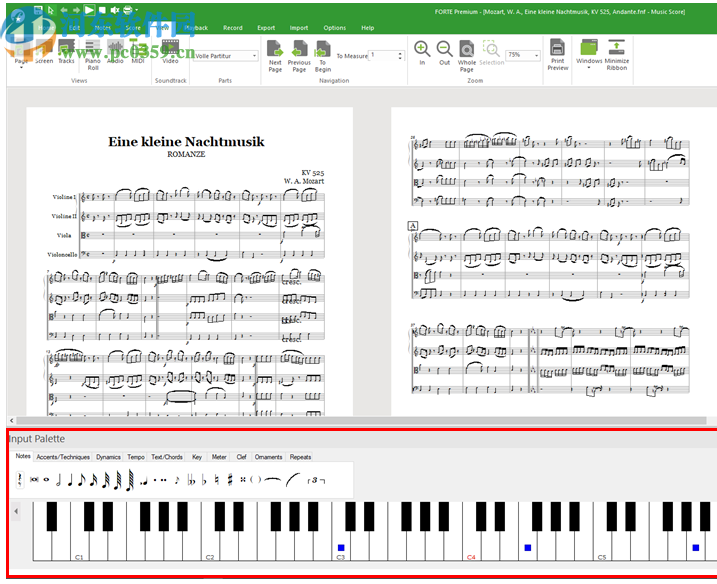This screenshot has width=717, height=584.
Task: Switch to the Export ribbon tab
Action: [x=266, y=28]
